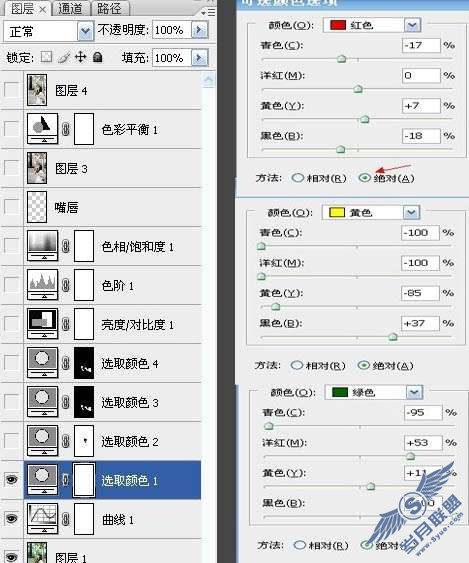
Task: Click the link icon of 选取颜色 4
Action: [66, 363]
